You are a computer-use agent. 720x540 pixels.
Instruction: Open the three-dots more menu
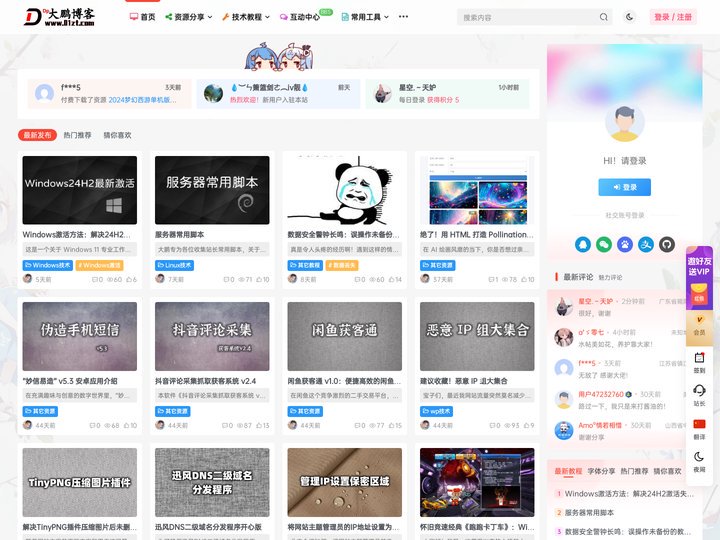click(x=403, y=17)
